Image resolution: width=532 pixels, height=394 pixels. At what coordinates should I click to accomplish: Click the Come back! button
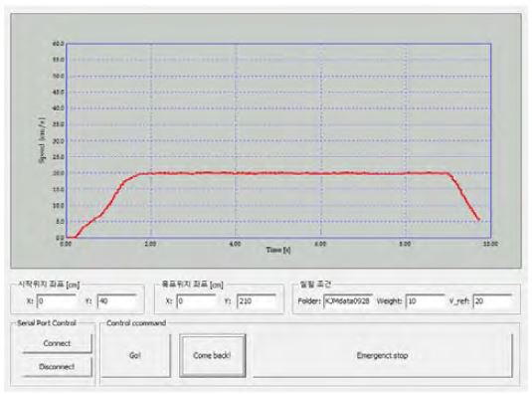click(212, 355)
